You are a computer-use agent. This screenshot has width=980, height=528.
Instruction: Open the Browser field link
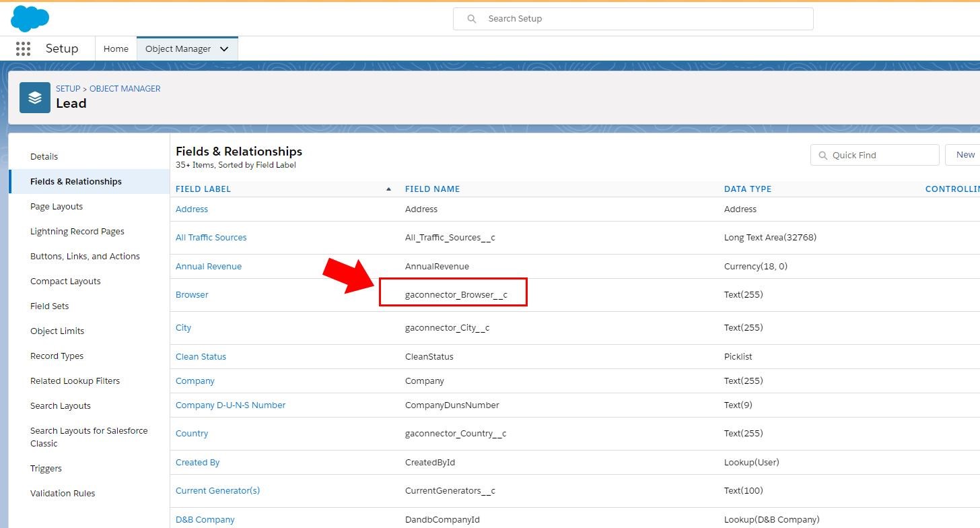tap(192, 295)
